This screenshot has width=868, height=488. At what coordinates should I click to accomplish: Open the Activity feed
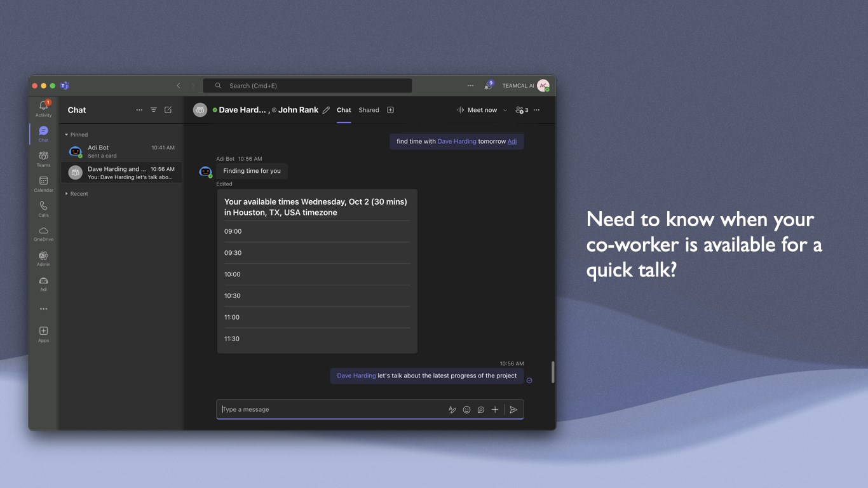(x=43, y=109)
